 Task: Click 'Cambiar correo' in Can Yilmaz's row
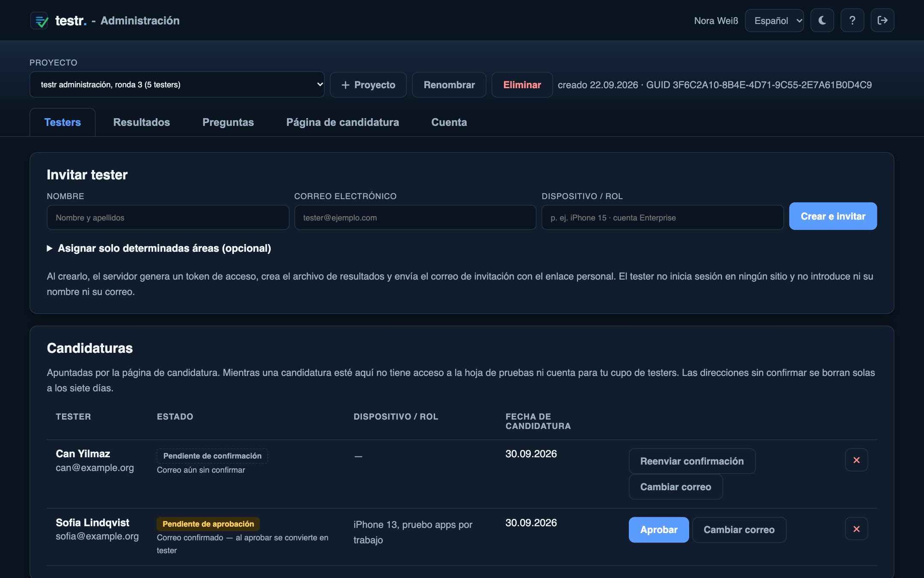pos(675,487)
